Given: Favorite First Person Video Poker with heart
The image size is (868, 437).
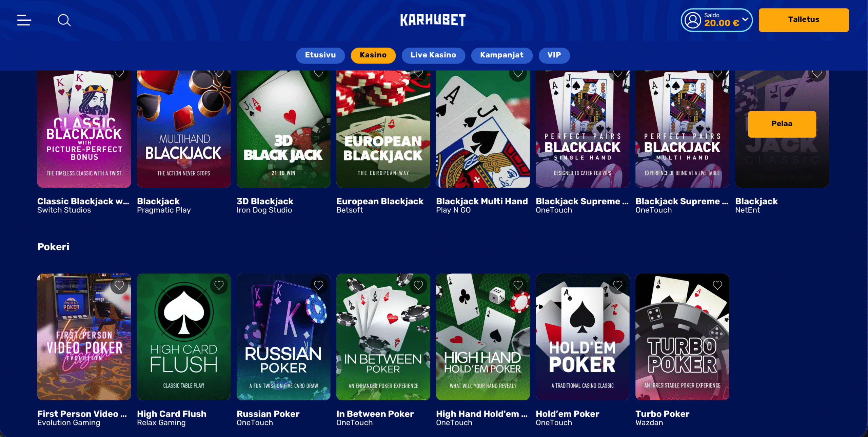Looking at the screenshot, I should coord(119,285).
